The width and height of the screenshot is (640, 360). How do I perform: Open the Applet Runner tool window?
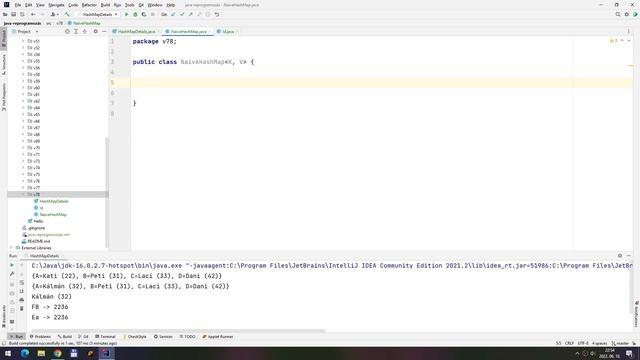coord(218,337)
